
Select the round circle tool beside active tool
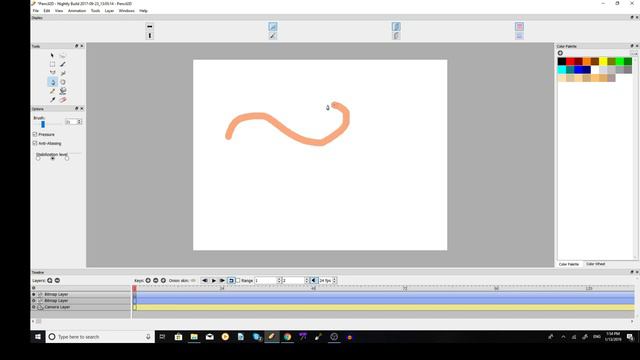click(x=63, y=82)
